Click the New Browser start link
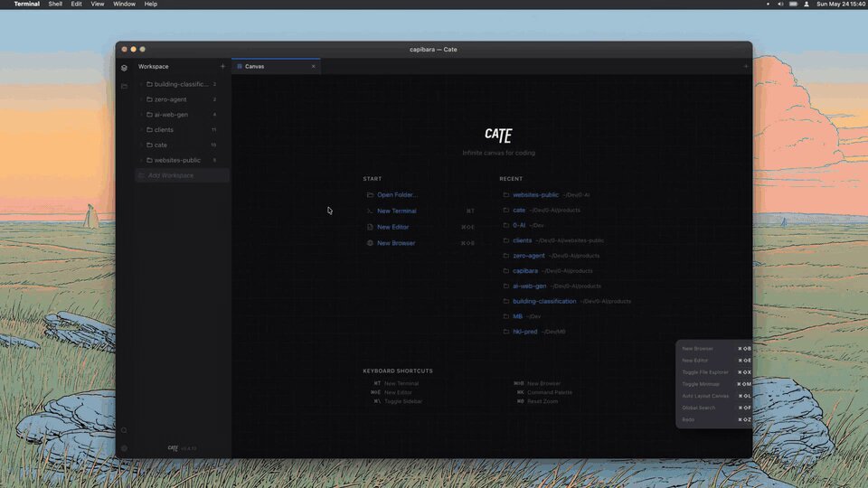The image size is (868, 488). (396, 243)
